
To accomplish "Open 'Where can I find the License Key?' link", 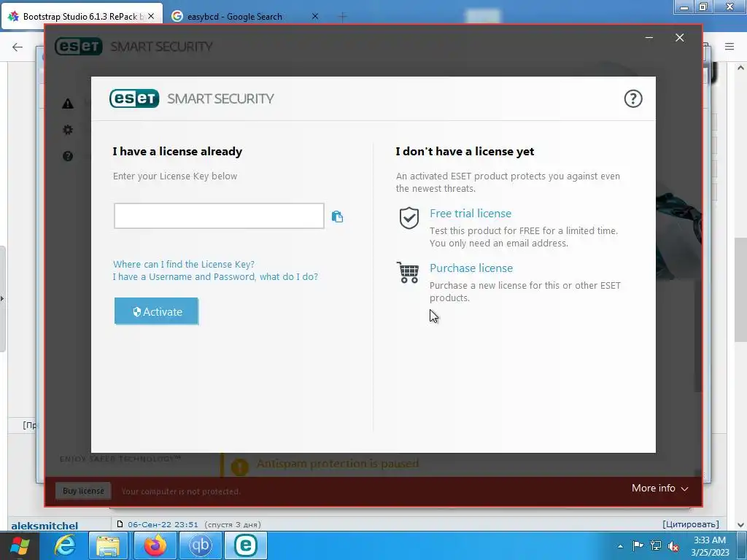I will point(184,264).
